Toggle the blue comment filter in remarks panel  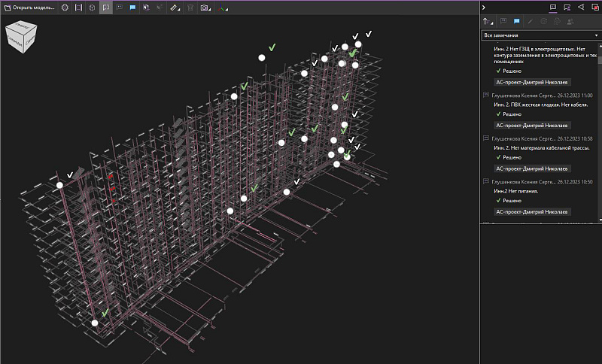[517, 22]
